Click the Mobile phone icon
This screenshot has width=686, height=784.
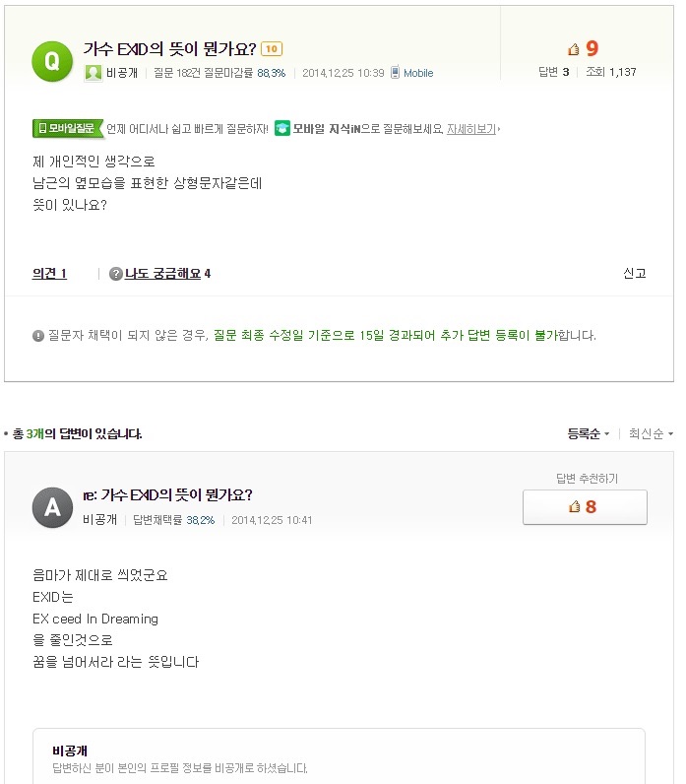tap(395, 73)
